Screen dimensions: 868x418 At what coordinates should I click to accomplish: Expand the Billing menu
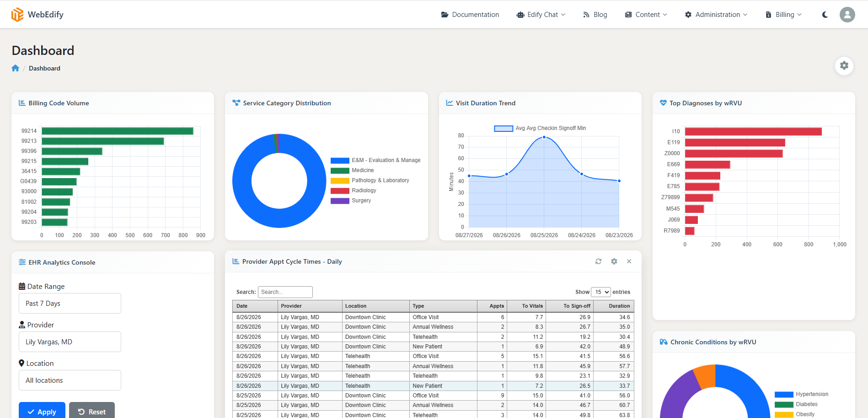click(783, 15)
